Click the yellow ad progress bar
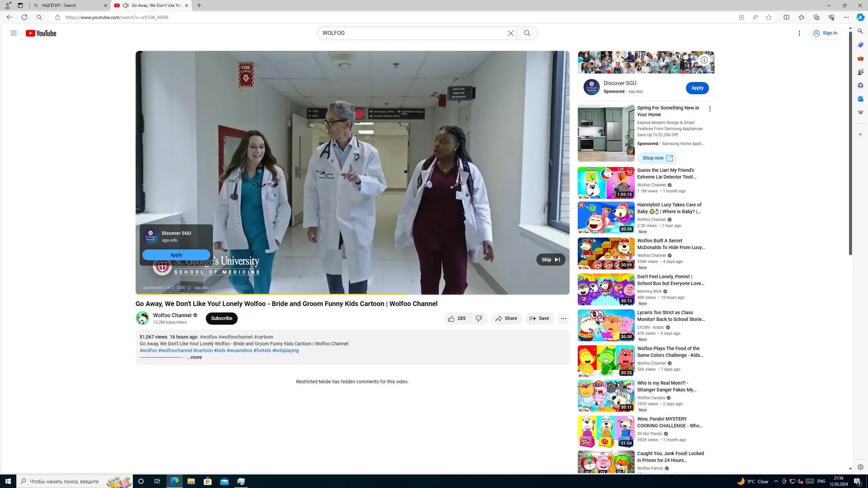The width and height of the screenshot is (868, 488). click(x=271, y=294)
